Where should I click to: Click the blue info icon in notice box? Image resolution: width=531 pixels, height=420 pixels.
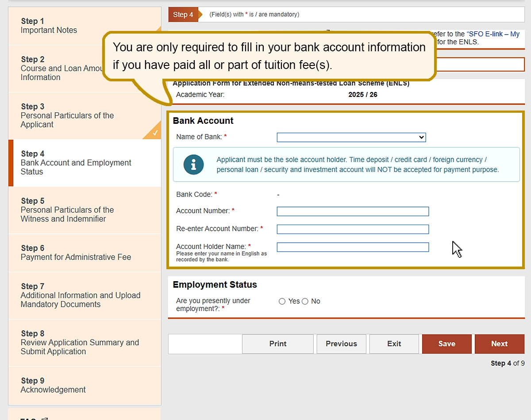click(193, 165)
